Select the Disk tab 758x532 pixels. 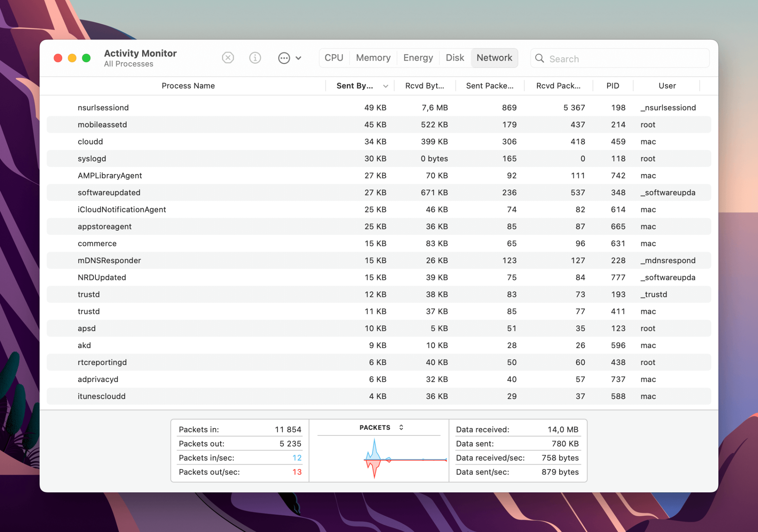(x=455, y=58)
